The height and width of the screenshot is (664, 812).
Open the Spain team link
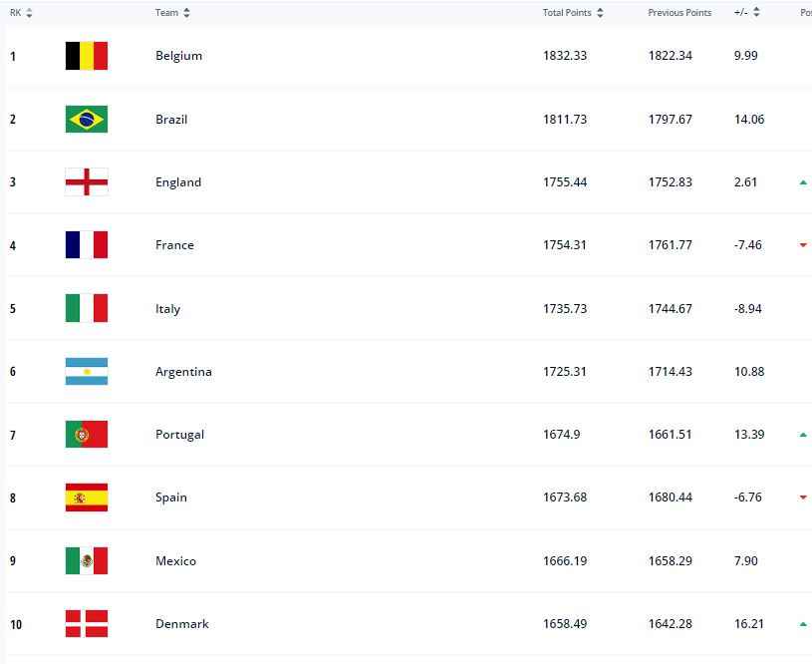click(171, 498)
